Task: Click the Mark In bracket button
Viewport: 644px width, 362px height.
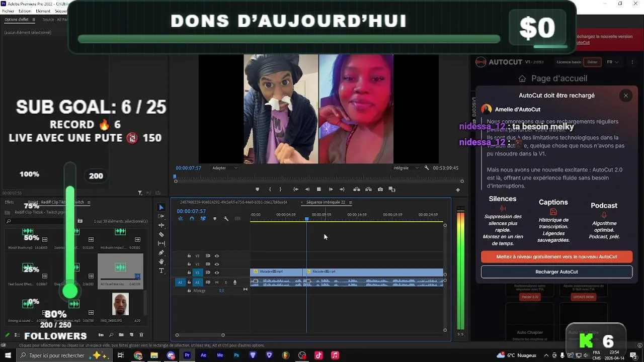Action: pos(270,190)
